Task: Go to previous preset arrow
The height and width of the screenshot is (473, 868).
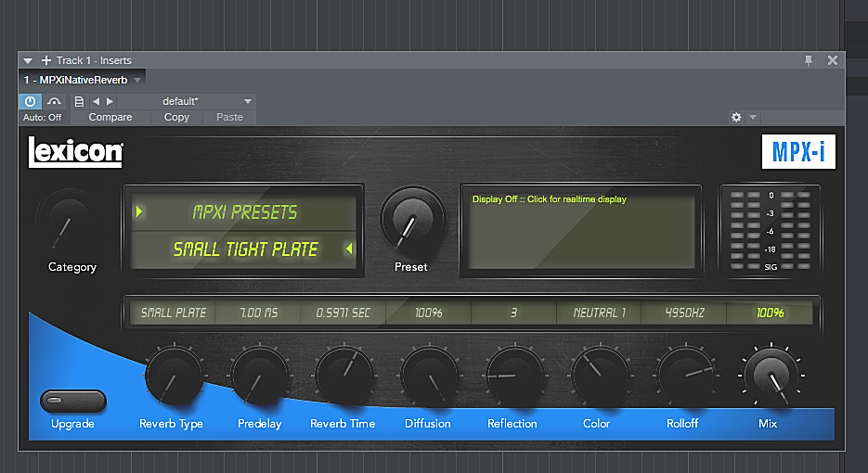Action: 97,101
